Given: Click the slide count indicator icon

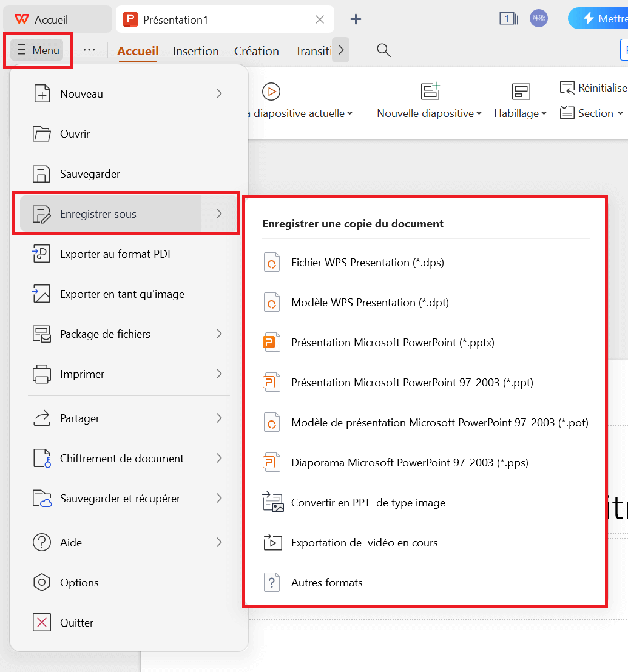Looking at the screenshot, I should pos(508,18).
